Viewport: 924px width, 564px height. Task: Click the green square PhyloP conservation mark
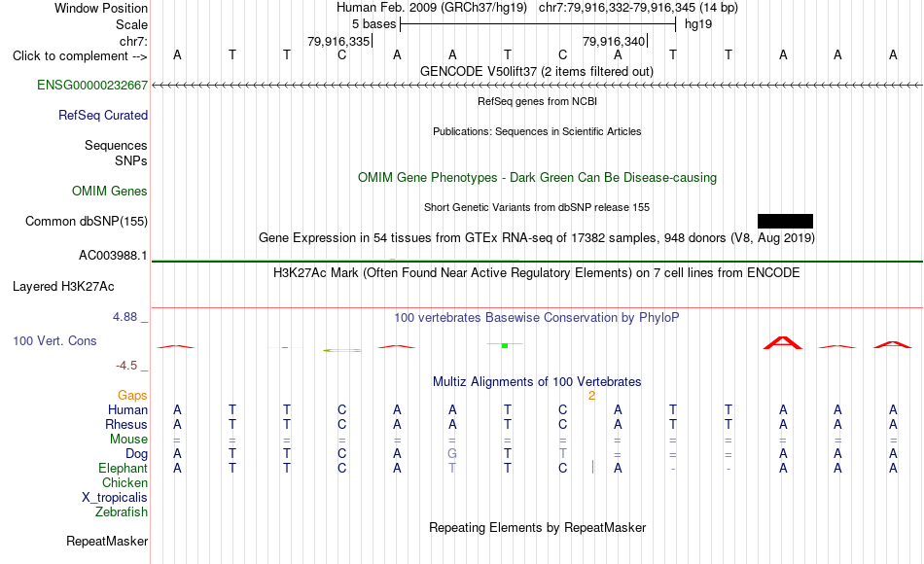pos(505,345)
